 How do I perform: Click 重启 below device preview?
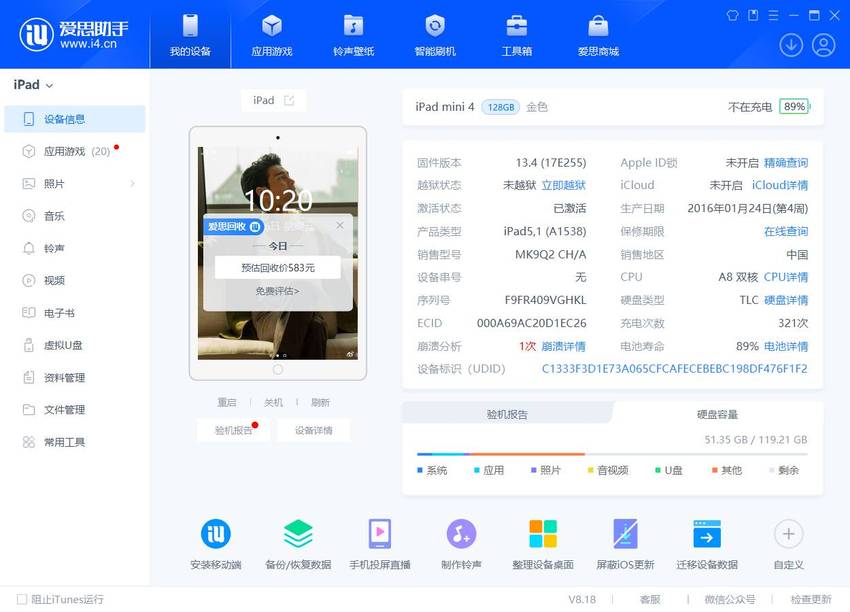pos(227,402)
